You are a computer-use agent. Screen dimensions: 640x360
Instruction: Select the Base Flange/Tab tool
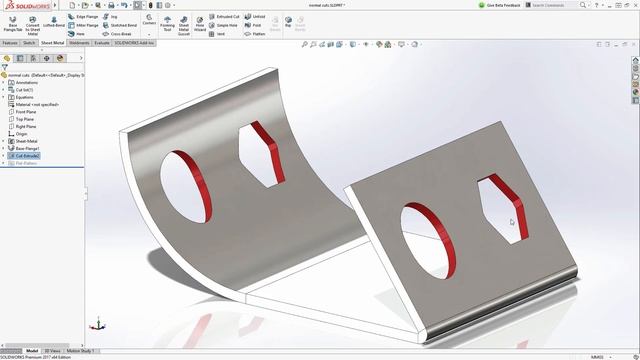tap(13, 24)
